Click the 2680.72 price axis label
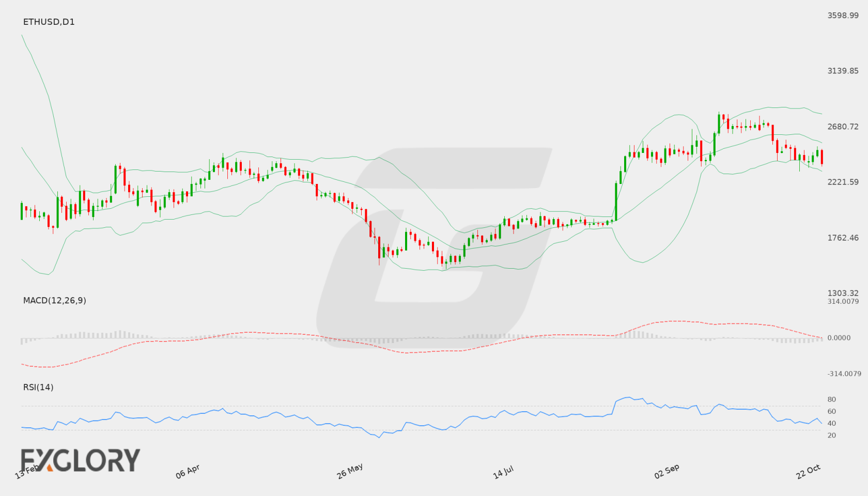868x496 pixels. (x=843, y=127)
